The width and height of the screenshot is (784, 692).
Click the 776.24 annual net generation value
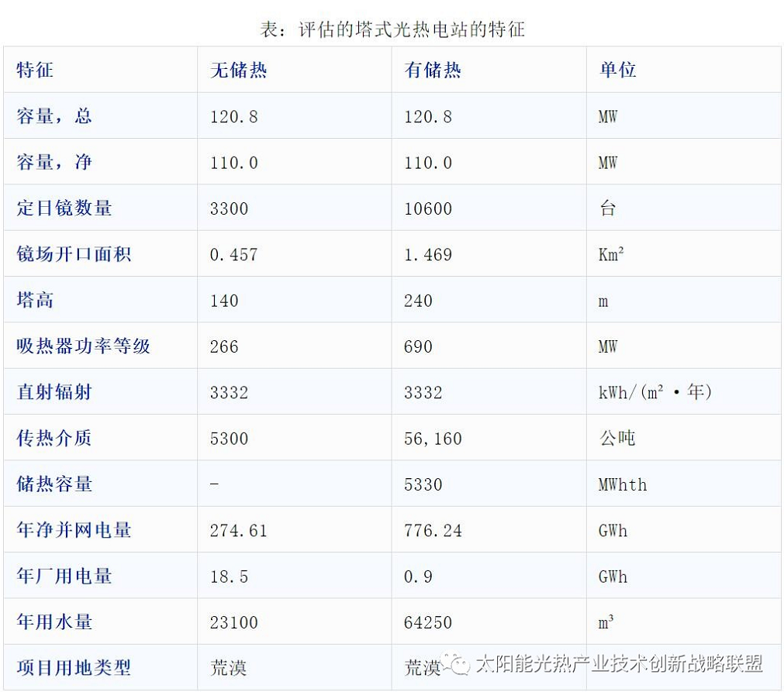433,531
